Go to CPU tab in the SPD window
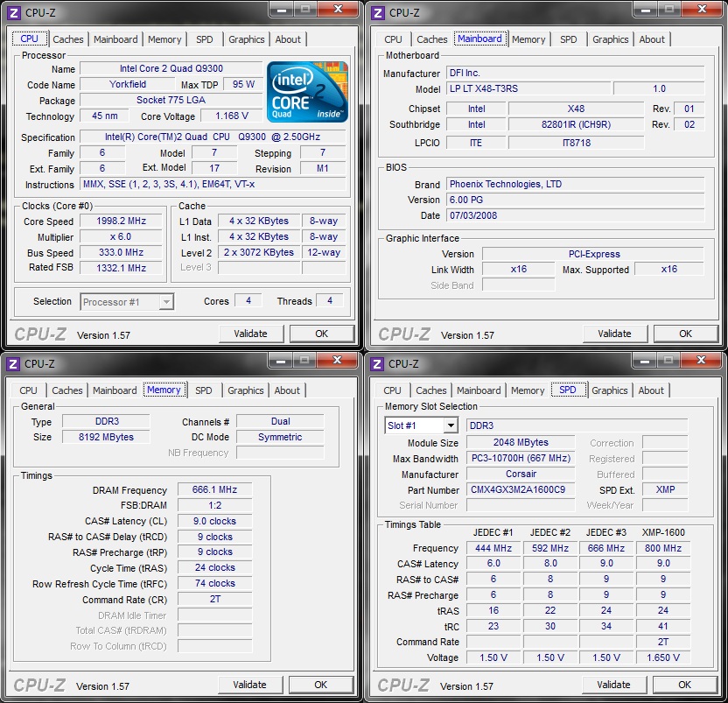 (392, 390)
